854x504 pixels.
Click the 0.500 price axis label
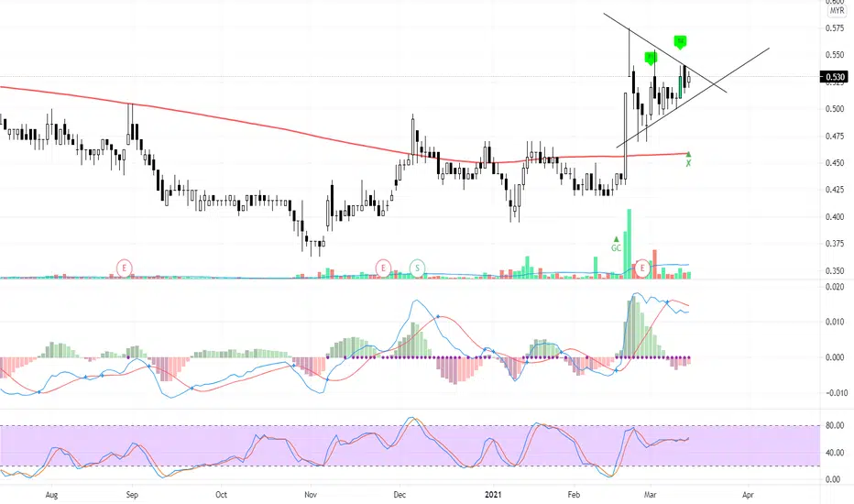pos(835,109)
